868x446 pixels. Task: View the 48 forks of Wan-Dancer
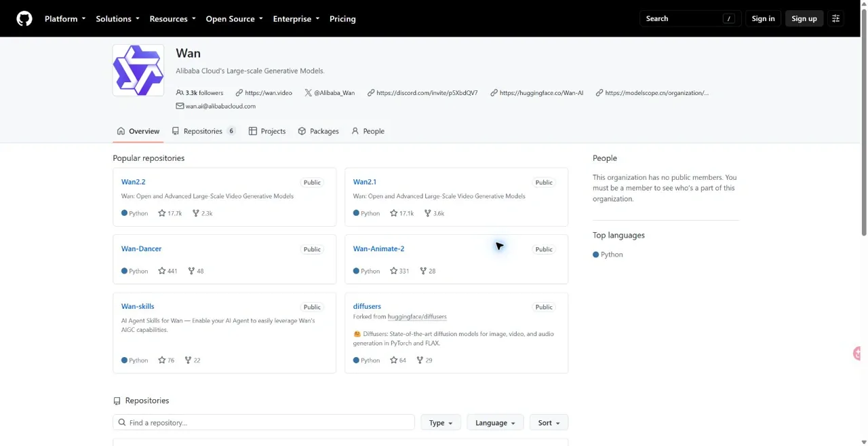coord(195,271)
